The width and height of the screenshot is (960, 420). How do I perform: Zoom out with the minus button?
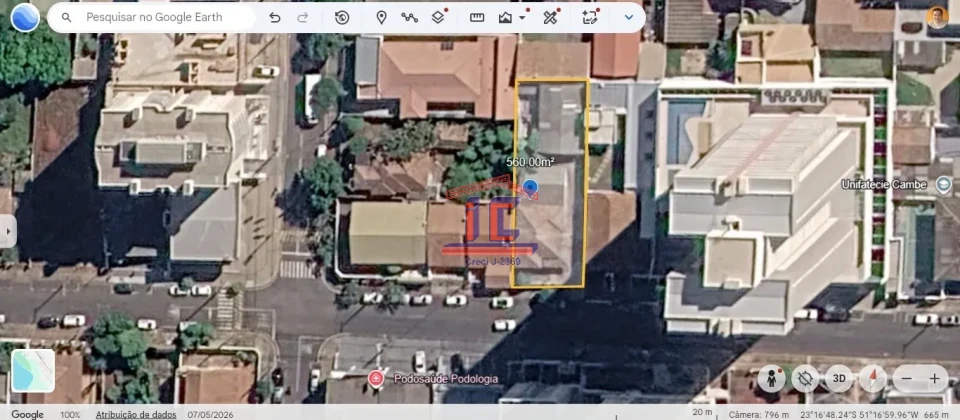coord(907,379)
